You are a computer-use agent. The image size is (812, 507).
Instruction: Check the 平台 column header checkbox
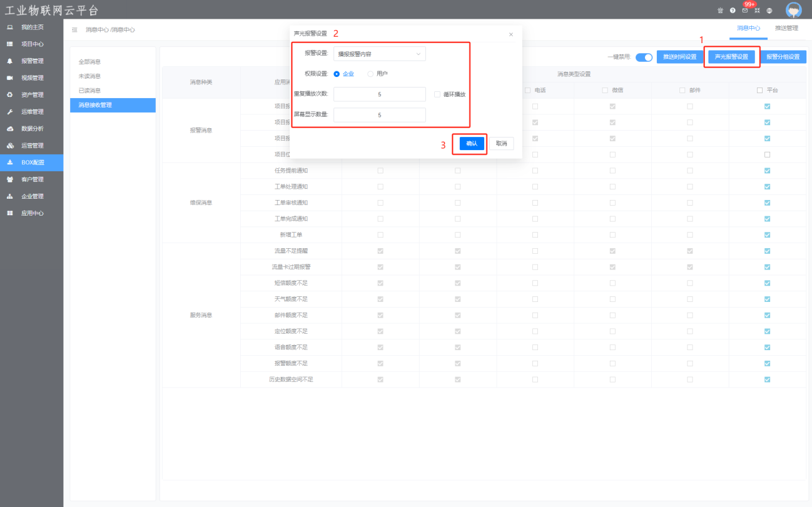759,91
